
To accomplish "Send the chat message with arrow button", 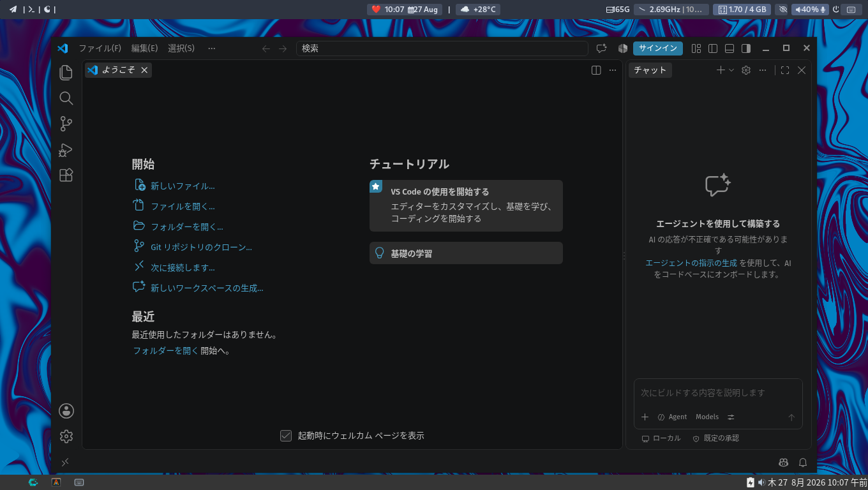I will pyautogui.click(x=791, y=417).
